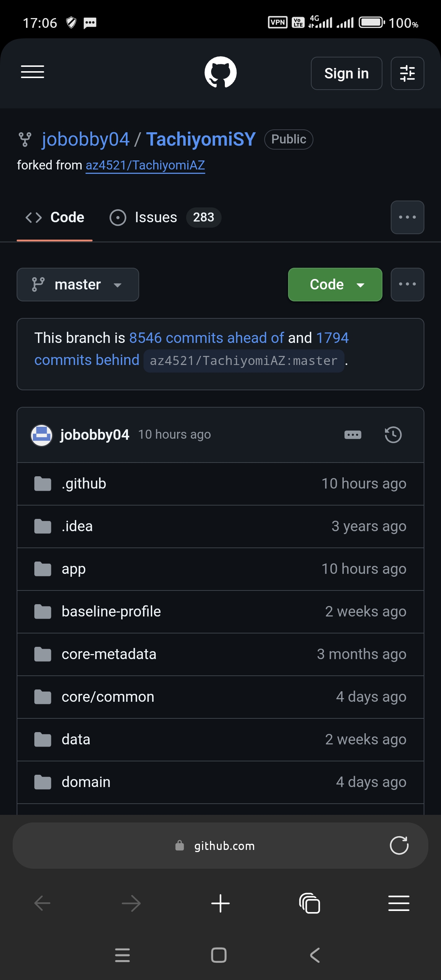This screenshot has height=980, width=441.
Task: Select the Code tab
Action: 55,217
